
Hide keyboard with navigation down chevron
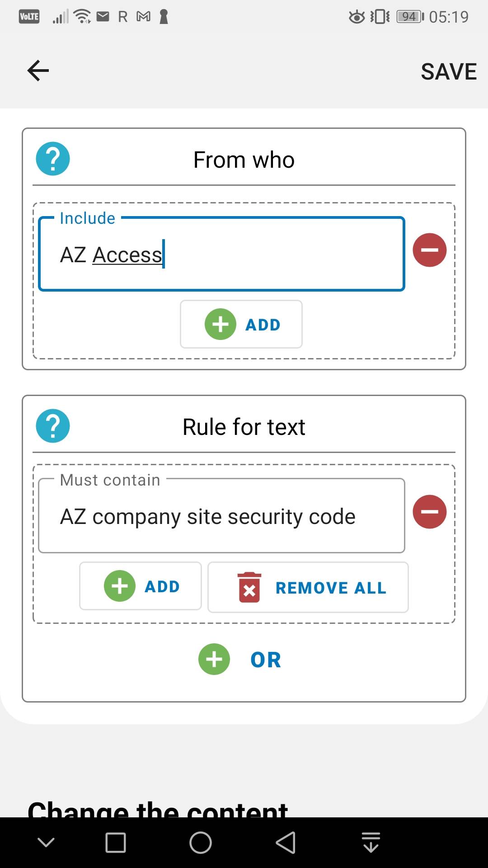(x=46, y=842)
